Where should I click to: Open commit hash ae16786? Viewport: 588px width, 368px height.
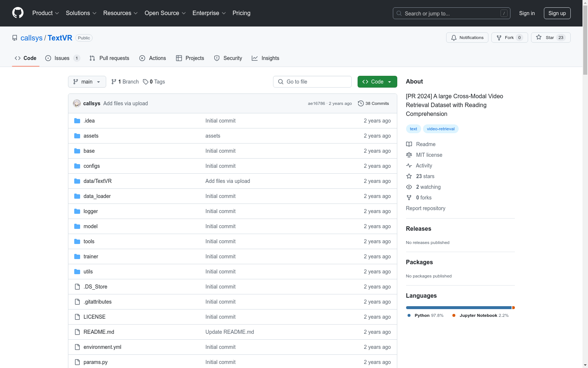coord(316,103)
